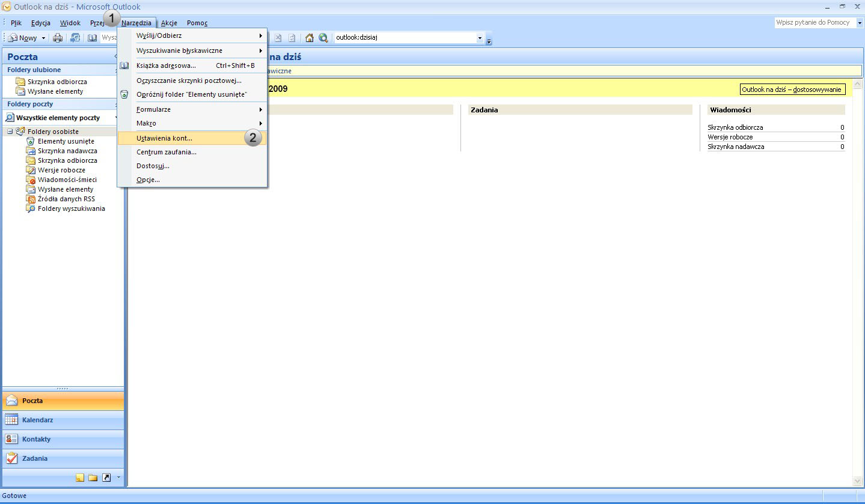
Task: Switch to Kalendarz navigation button
Action: [x=63, y=420]
